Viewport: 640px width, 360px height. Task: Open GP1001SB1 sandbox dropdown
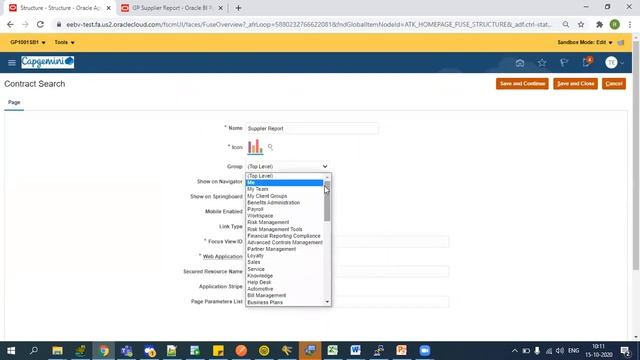[28, 42]
